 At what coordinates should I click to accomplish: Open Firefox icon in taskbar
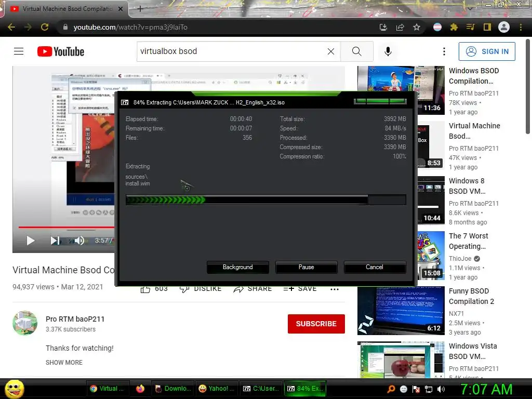140,389
